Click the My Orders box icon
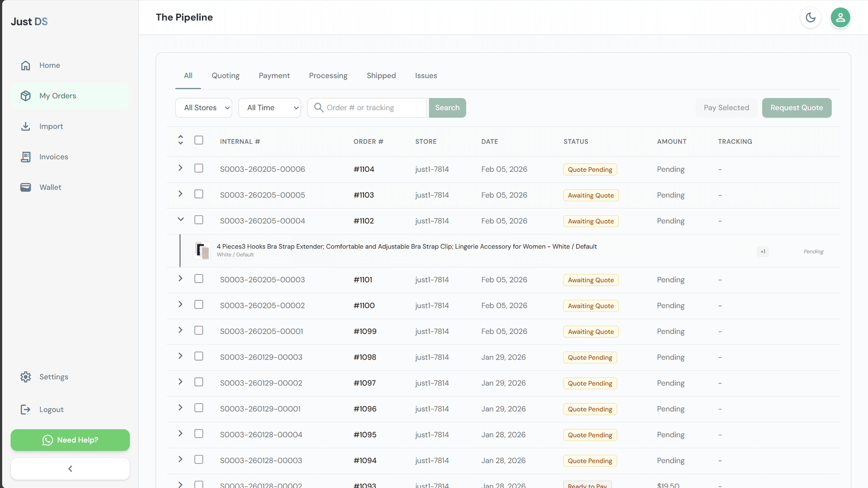 pos(25,96)
